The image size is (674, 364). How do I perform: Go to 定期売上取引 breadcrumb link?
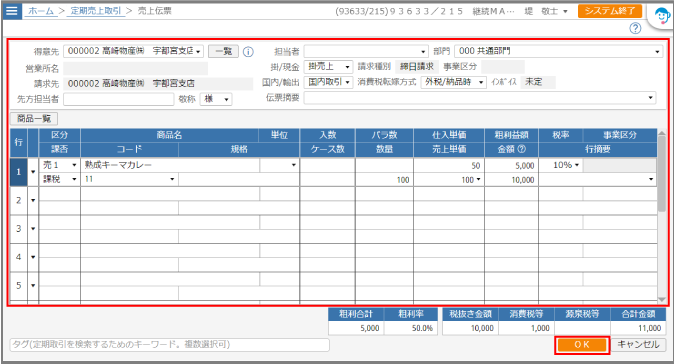click(96, 11)
